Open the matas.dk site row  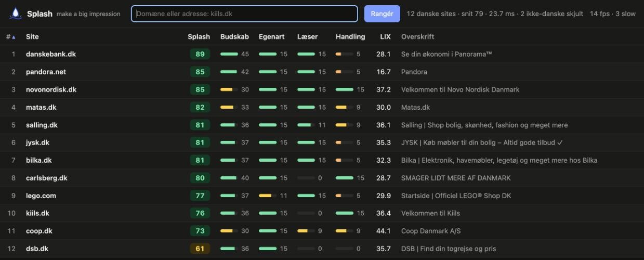coord(322,107)
